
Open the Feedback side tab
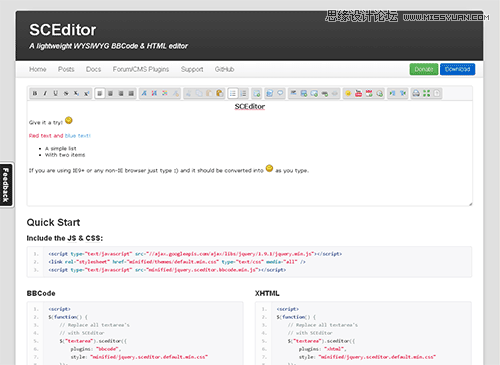(x=6, y=185)
